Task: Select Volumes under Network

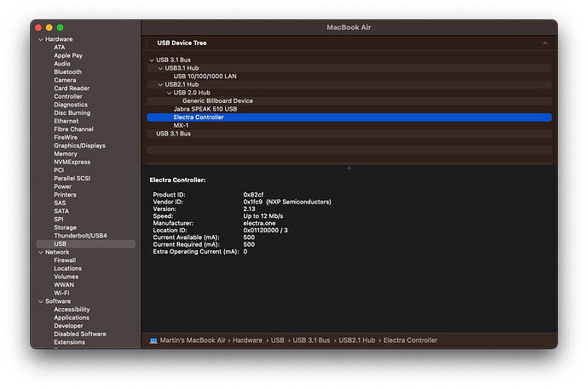Action: [66, 277]
